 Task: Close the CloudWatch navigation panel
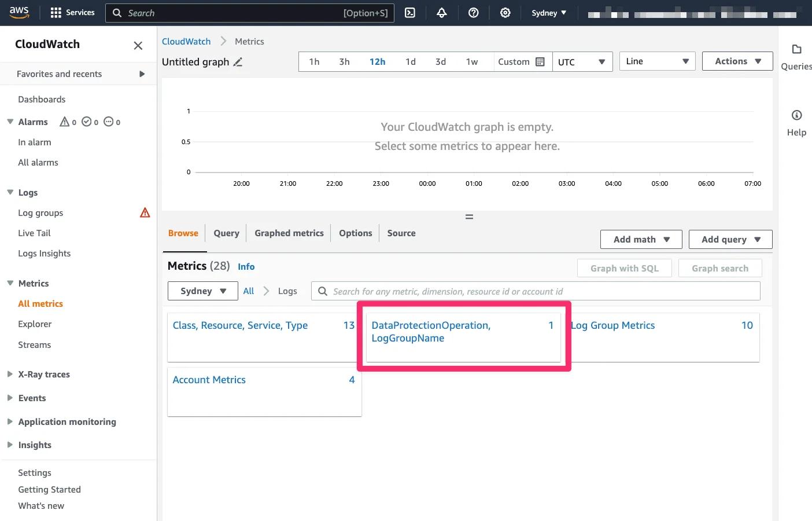(138, 45)
